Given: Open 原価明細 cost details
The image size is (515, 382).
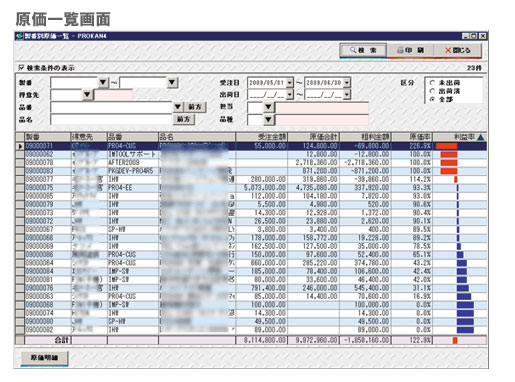Looking at the screenshot, I should point(44,358).
